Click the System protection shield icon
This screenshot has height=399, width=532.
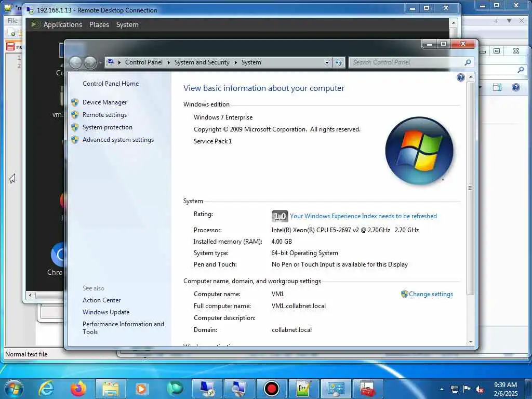click(75, 127)
